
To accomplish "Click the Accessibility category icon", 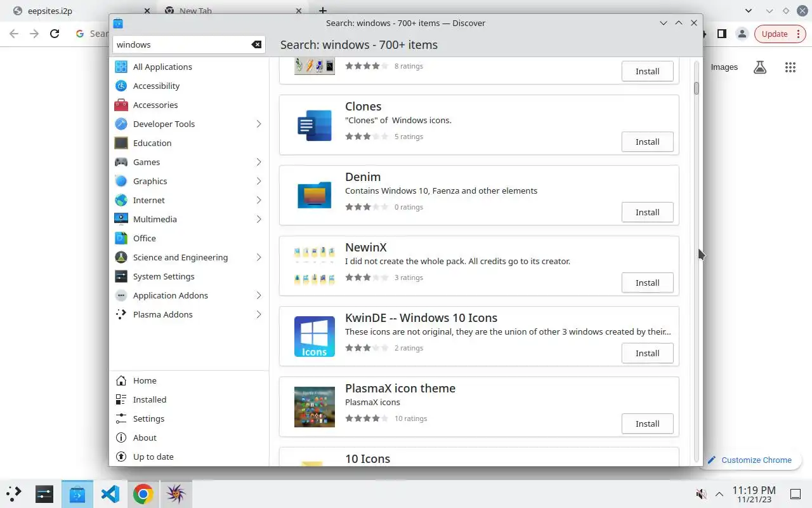I will click(x=121, y=86).
